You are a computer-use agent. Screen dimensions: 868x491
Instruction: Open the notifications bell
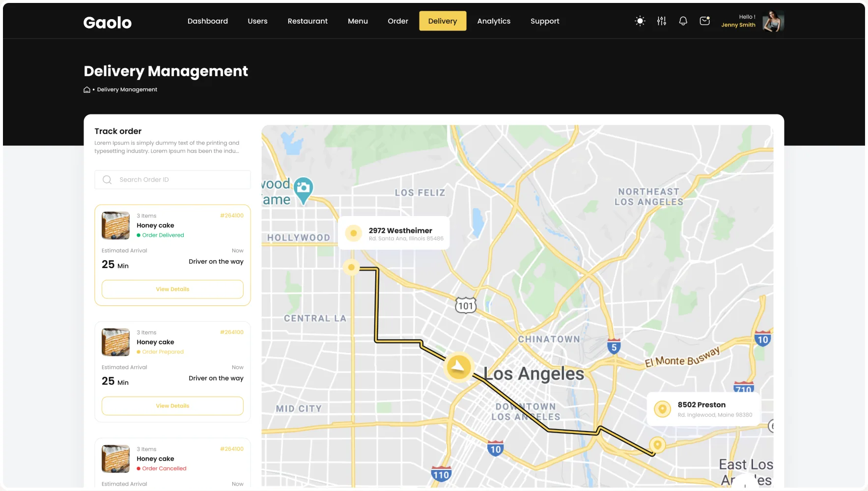coord(683,21)
